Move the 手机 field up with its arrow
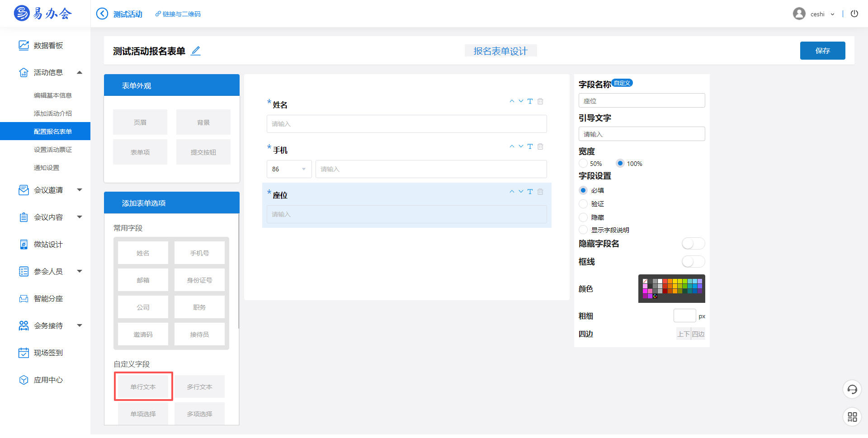Screen dimensions: 868x438 (x=512, y=146)
